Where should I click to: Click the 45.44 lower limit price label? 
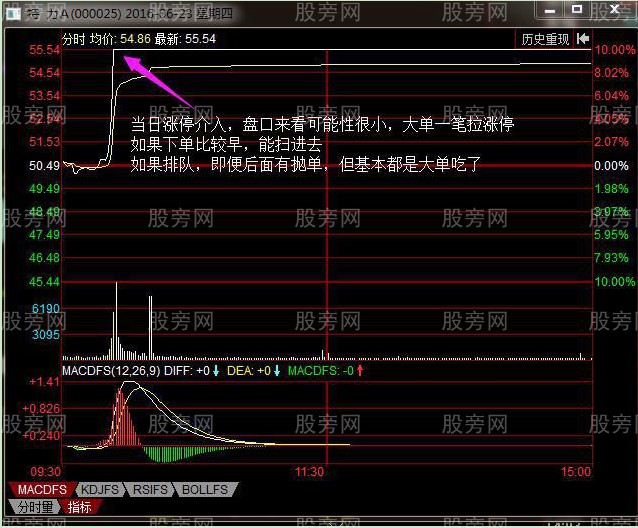44,281
